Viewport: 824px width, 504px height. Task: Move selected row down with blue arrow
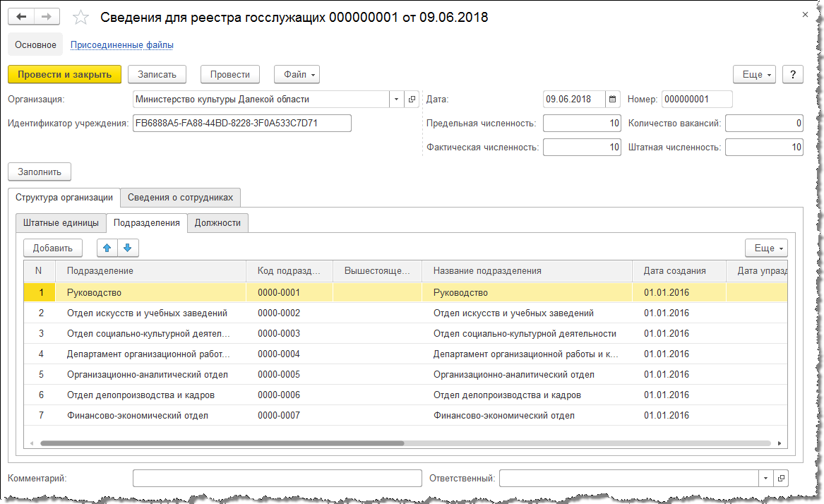pos(128,248)
